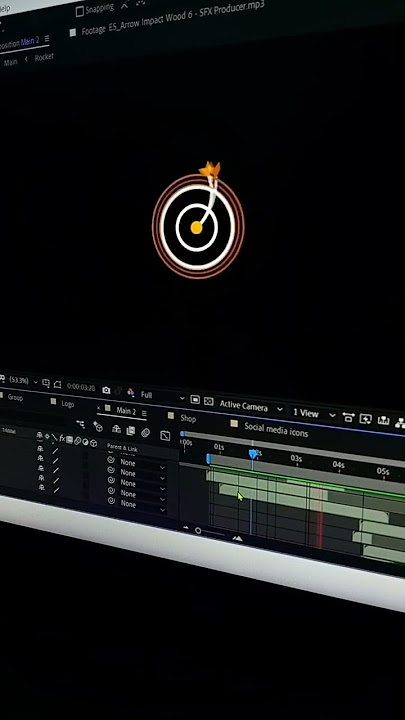This screenshot has height=720, width=405.
Task: Click the Parent & Link column header
Action: point(122,448)
